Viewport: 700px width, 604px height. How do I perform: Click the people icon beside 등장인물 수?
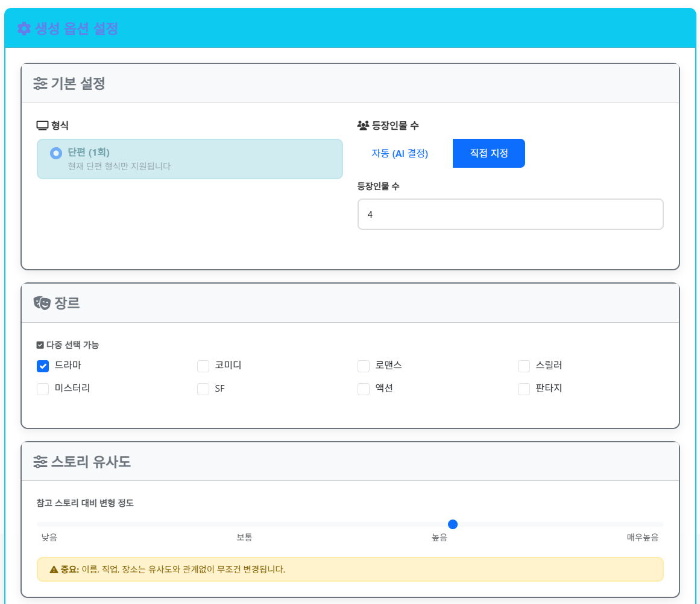pos(364,126)
